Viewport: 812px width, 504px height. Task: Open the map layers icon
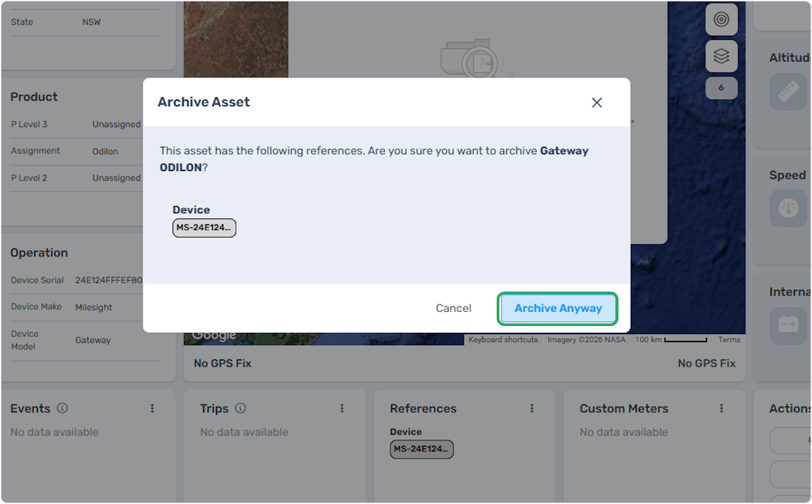[721, 57]
